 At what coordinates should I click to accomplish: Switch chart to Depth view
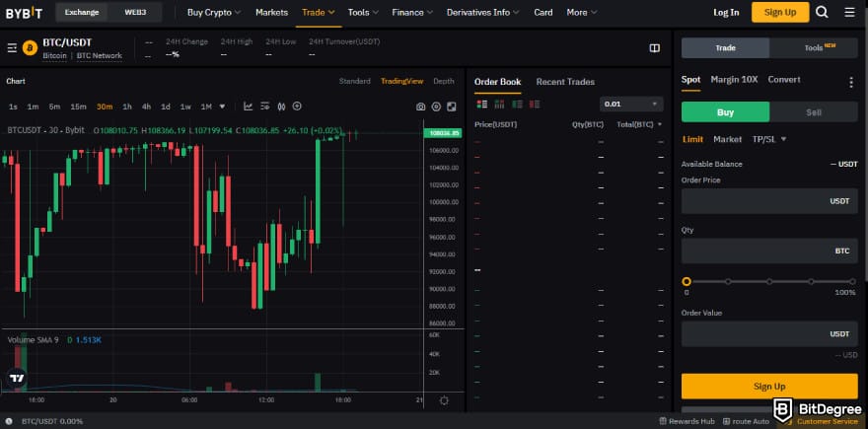(x=444, y=82)
